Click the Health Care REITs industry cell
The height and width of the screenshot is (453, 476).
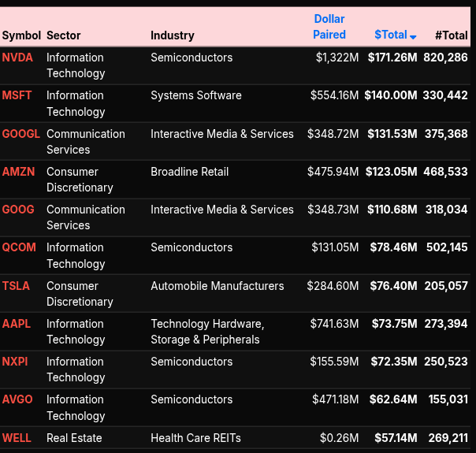[x=195, y=438]
